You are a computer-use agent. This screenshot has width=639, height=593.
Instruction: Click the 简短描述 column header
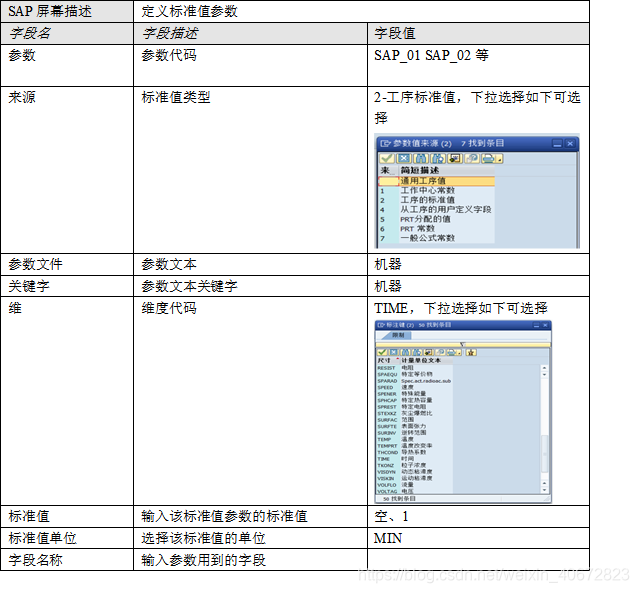pyautogui.click(x=447, y=170)
